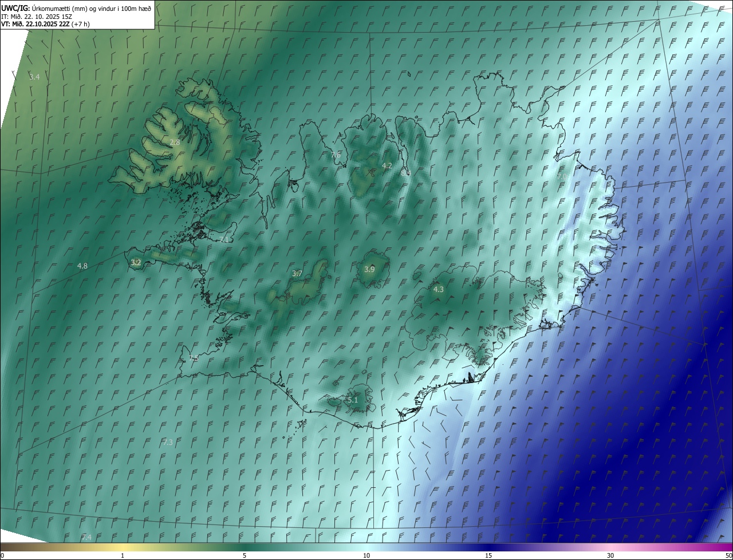Click the 5 tick on the color scale
Screen dimensions: 733x560
coord(245,555)
